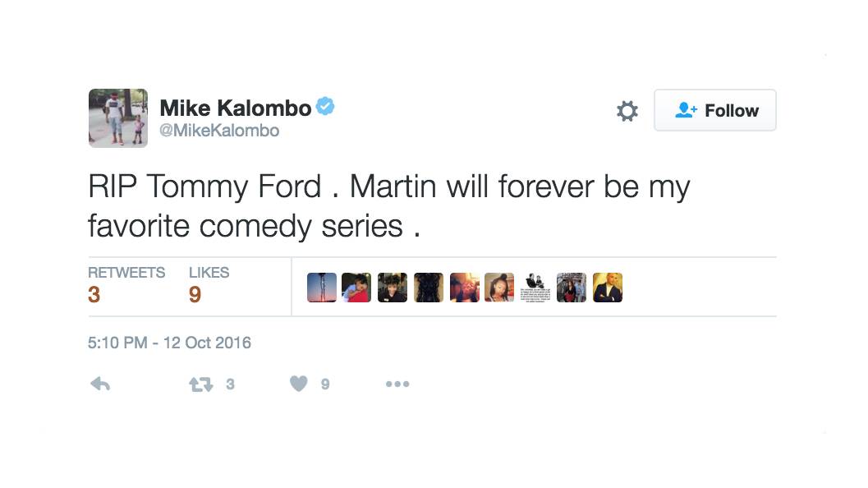Click the liker avatar with black-and-white text image
Image resolution: width=868 pixels, height=488 pixels.
pyautogui.click(x=535, y=288)
